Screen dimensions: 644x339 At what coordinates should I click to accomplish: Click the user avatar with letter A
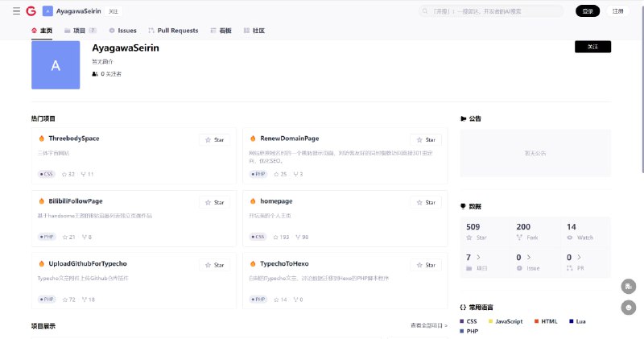click(56, 65)
